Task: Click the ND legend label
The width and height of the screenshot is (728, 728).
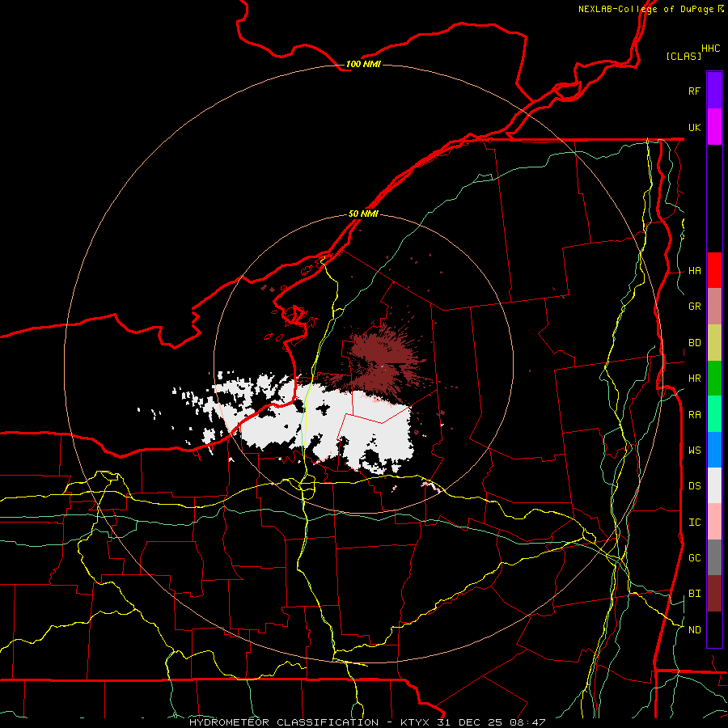Action: 694,630
